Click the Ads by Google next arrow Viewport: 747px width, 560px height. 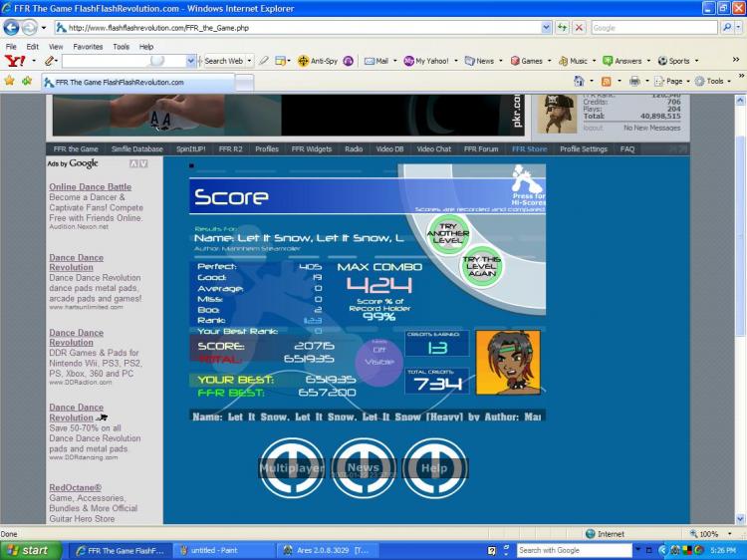[143, 163]
